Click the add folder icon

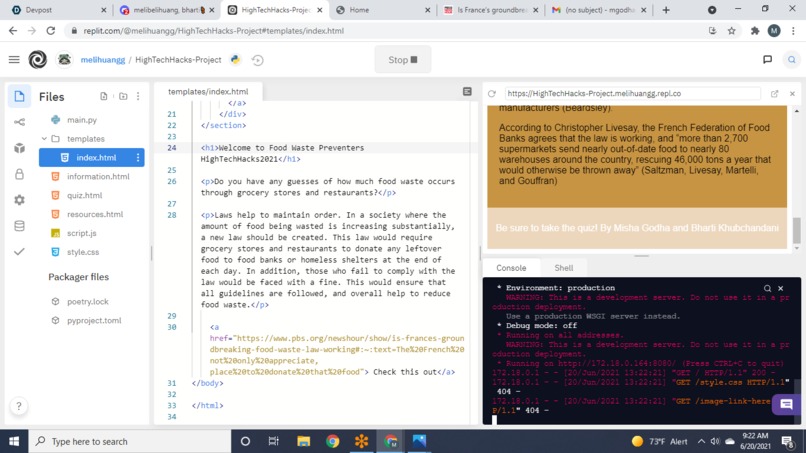(123, 96)
